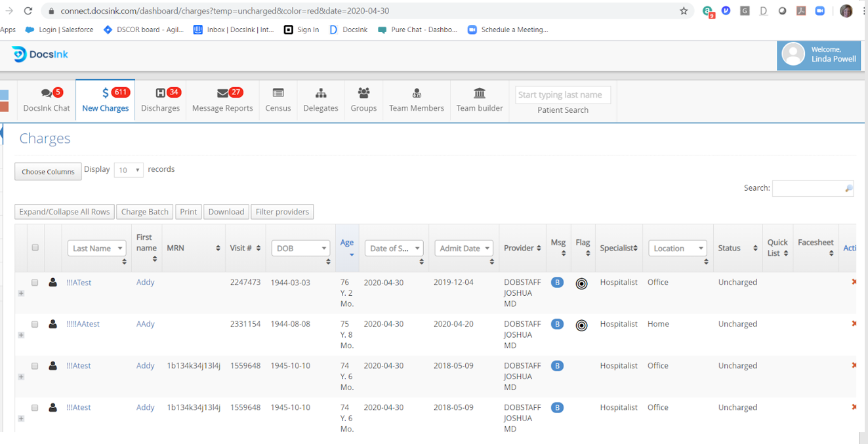Viewport: 868px width, 444px height.
Task: Click the Print button
Action: pyautogui.click(x=188, y=212)
